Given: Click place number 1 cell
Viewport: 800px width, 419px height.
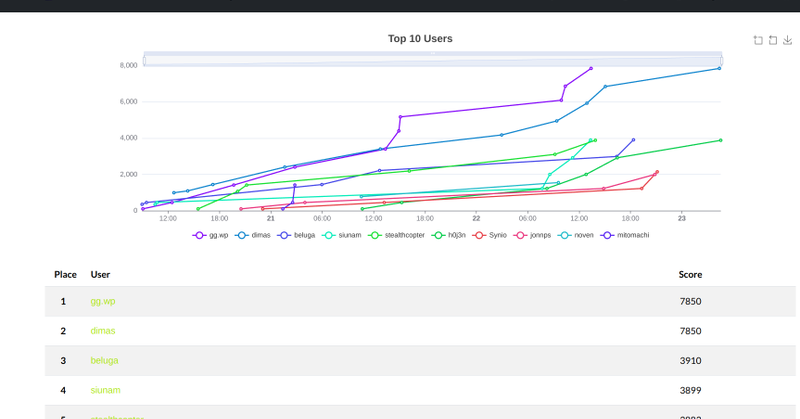Looking at the screenshot, I should click(63, 301).
